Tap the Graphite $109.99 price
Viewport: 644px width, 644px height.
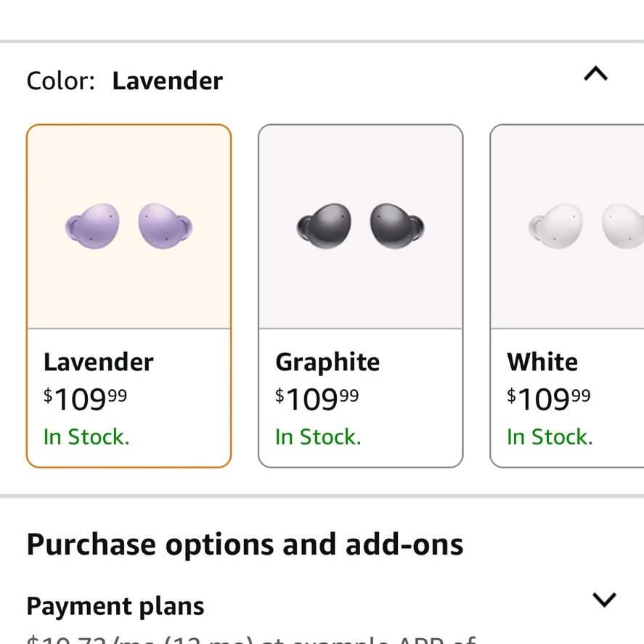click(x=317, y=399)
